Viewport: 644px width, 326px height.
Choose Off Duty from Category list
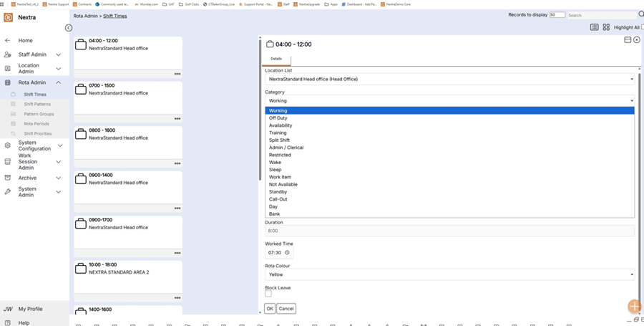pyautogui.click(x=450, y=118)
